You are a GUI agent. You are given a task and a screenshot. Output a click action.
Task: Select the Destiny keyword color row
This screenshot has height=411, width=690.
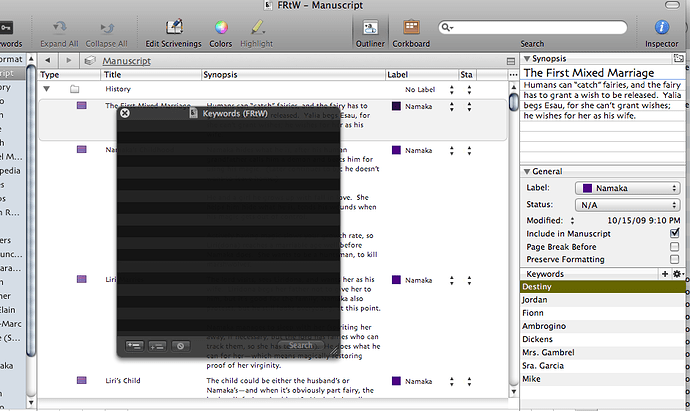click(x=602, y=287)
